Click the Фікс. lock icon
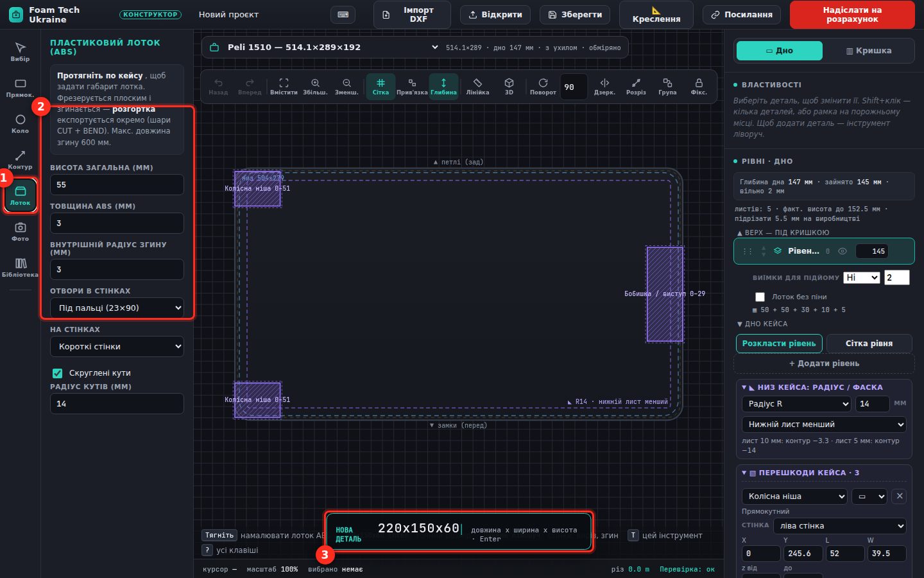Image resolution: width=924 pixels, height=578 pixels. tap(699, 87)
